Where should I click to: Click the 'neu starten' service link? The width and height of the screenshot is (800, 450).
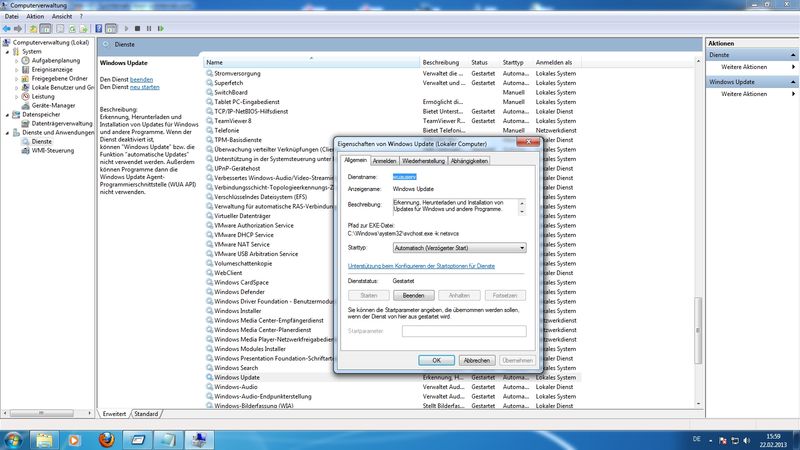tap(145, 87)
